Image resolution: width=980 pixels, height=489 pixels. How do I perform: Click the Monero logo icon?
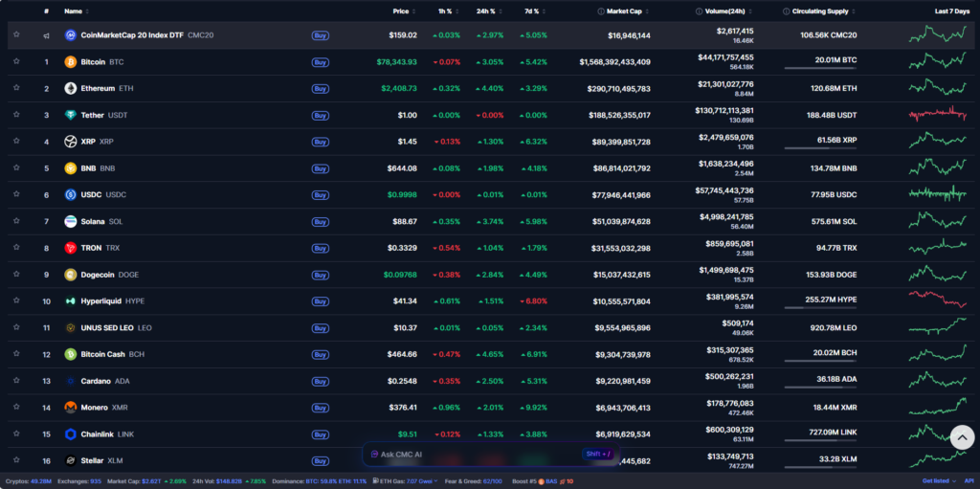[70, 408]
